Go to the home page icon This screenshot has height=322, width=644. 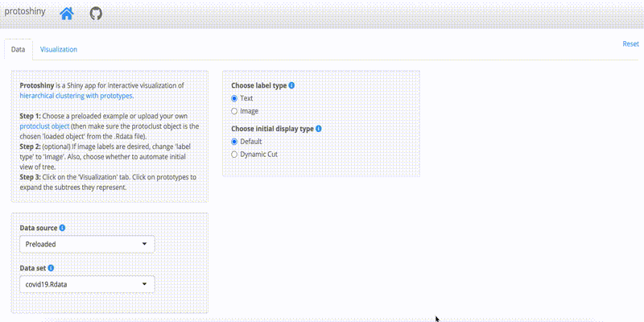coord(67,14)
